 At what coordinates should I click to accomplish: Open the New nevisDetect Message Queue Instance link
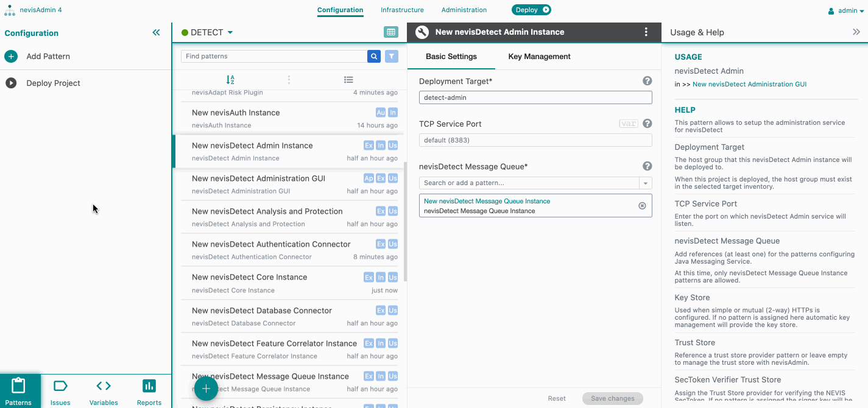coord(487,201)
